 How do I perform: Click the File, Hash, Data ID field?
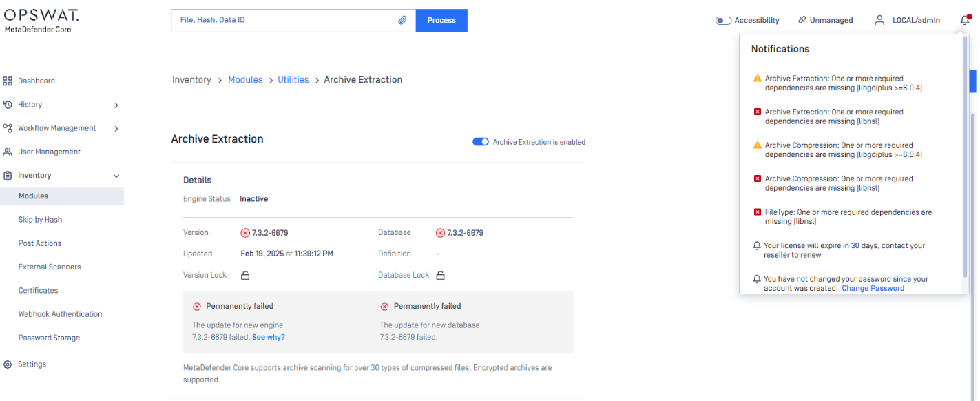[293, 21]
